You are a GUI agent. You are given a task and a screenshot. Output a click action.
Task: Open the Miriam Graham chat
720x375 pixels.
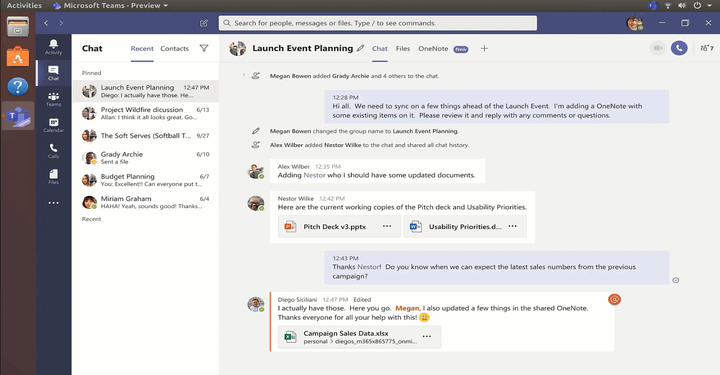pos(146,202)
